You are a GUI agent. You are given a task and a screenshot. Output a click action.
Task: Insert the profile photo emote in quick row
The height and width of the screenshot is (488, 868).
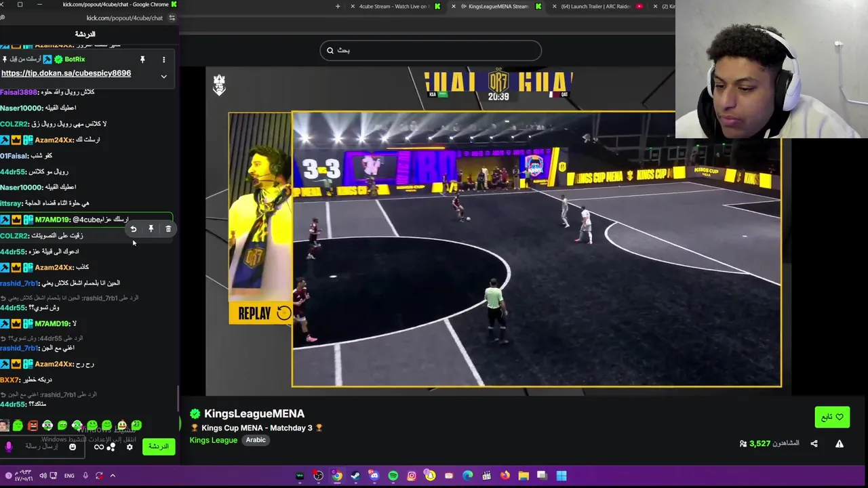[x=5, y=426]
